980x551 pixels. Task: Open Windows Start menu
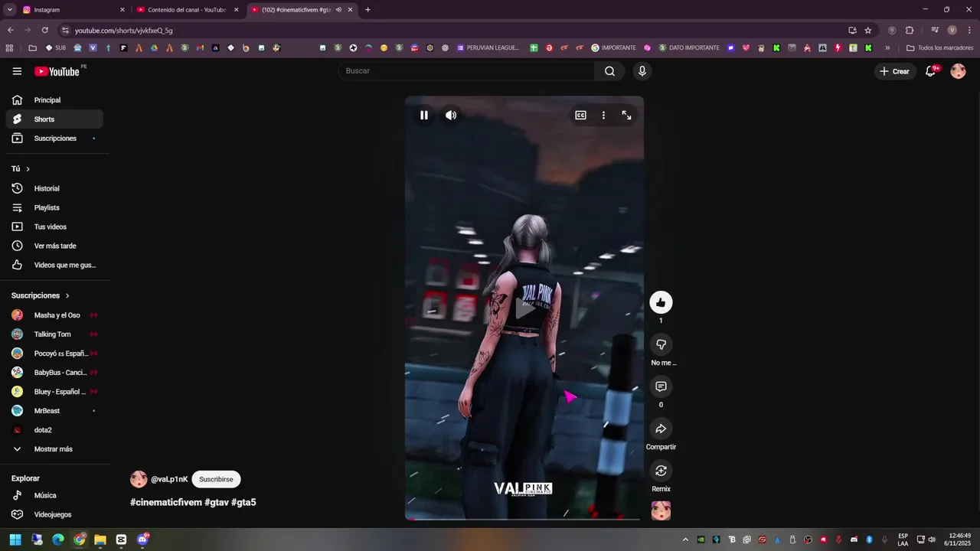click(x=15, y=540)
